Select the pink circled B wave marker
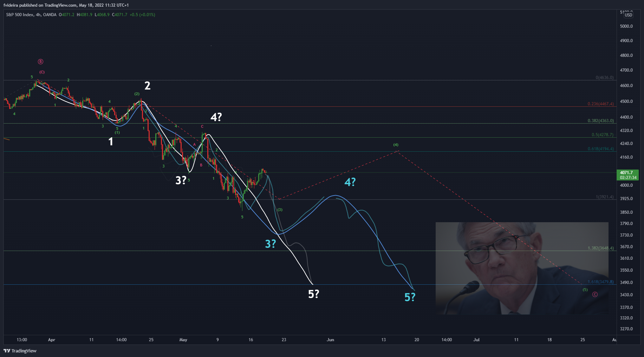The image size is (644, 357). tap(40, 62)
